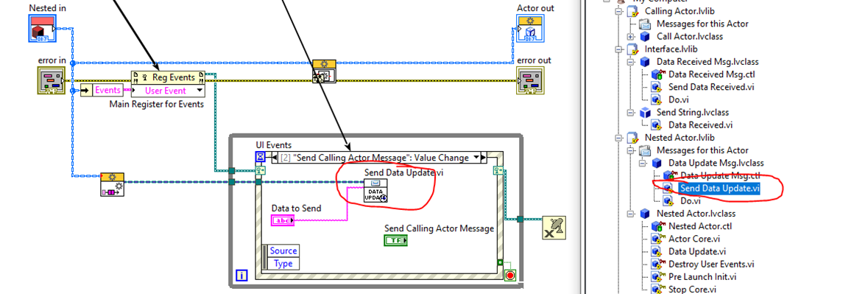This screenshot has height=294, width=868.
Task: Select Actor Core.vi
Action: (x=694, y=239)
